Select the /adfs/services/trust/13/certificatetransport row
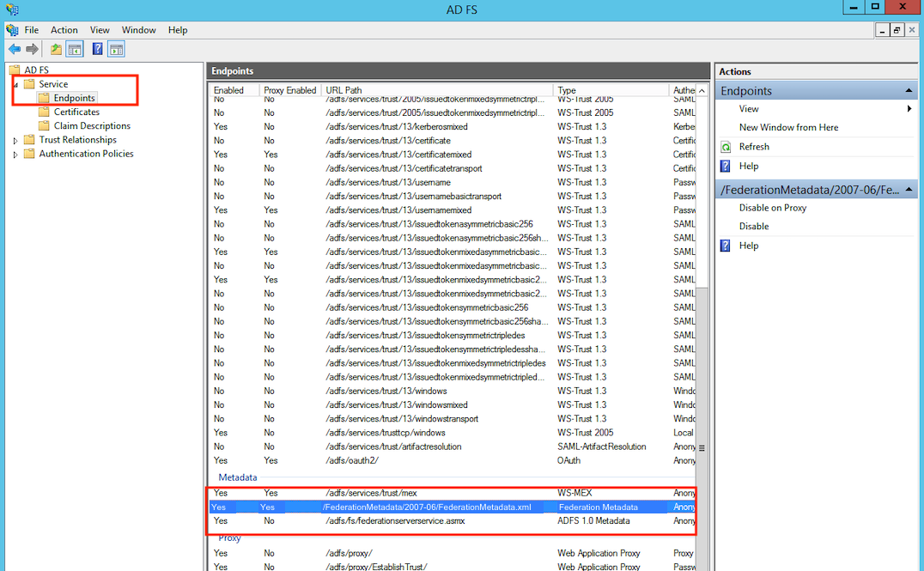Image resolution: width=924 pixels, height=571 pixels. pyautogui.click(x=453, y=168)
